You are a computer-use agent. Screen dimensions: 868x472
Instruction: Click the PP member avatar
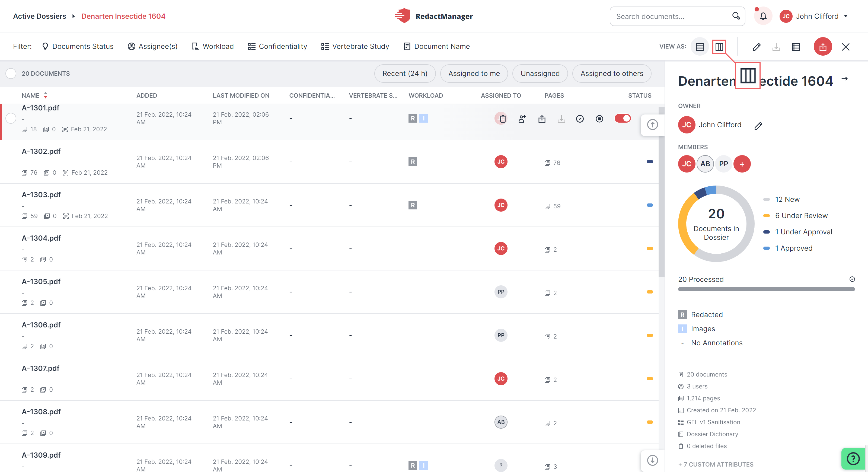723,164
